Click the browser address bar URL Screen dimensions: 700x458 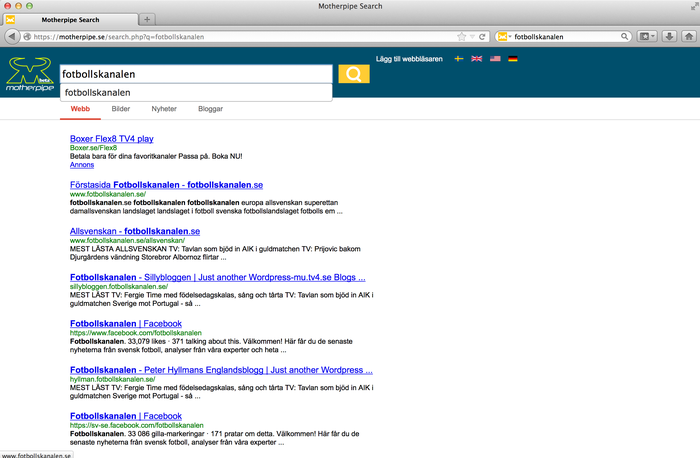tap(119, 37)
